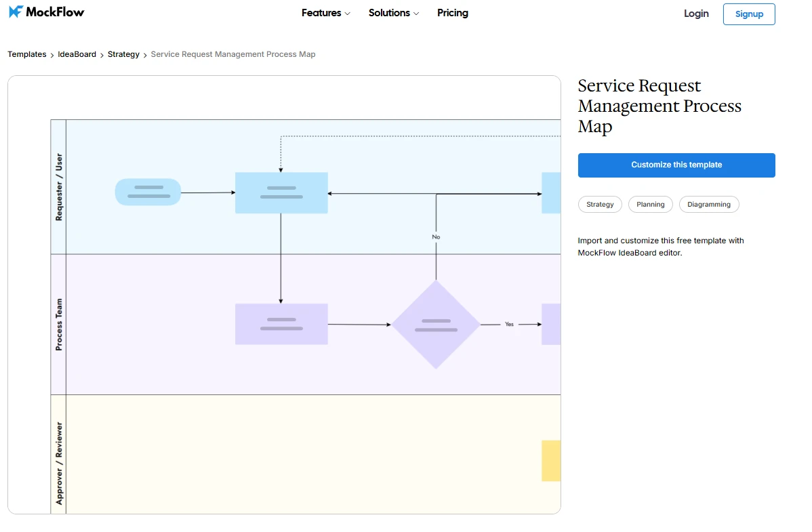Viewport: 812px width, 532px height.
Task: Click the rounded start node in Requester lane
Action: (148, 192)
